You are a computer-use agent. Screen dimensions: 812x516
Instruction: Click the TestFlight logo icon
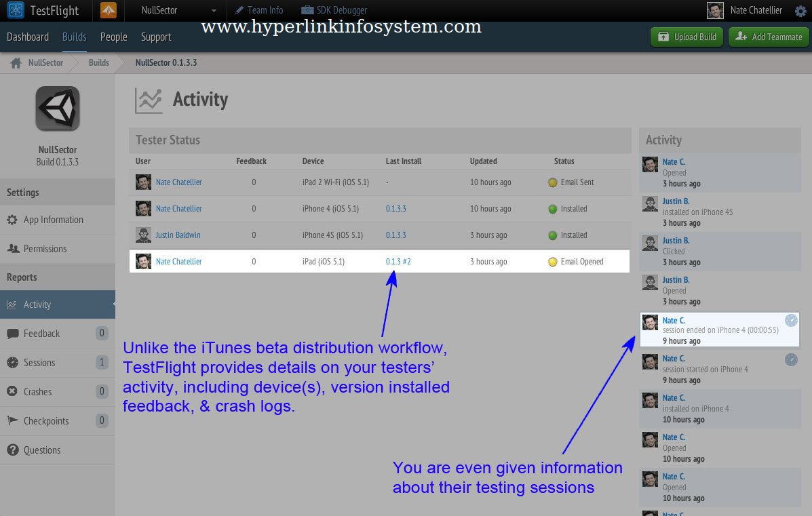coord(16,10)
